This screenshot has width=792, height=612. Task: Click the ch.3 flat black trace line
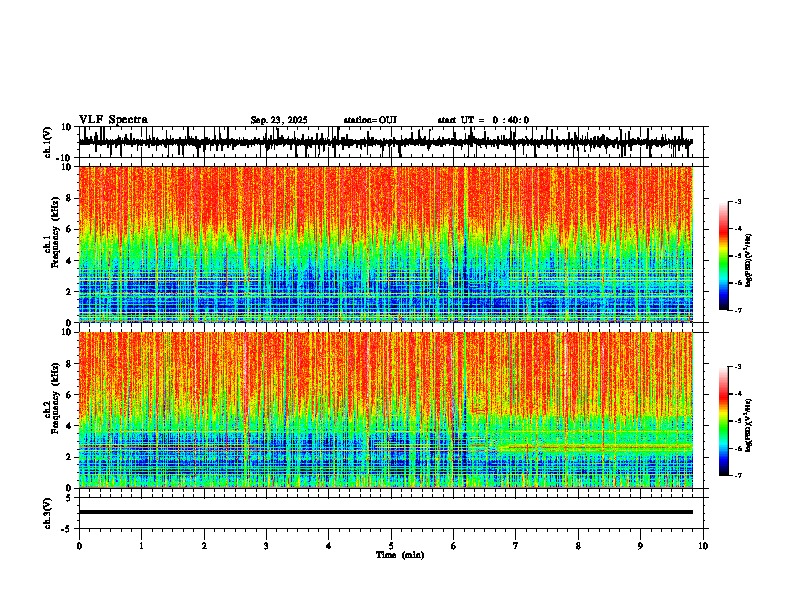click(x=385, y=512)
